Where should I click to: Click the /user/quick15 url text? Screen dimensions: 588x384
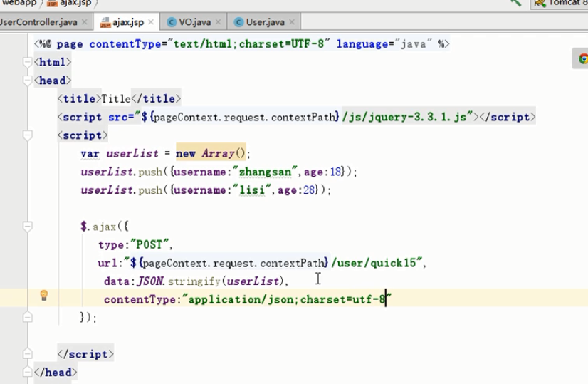(376, 263)
